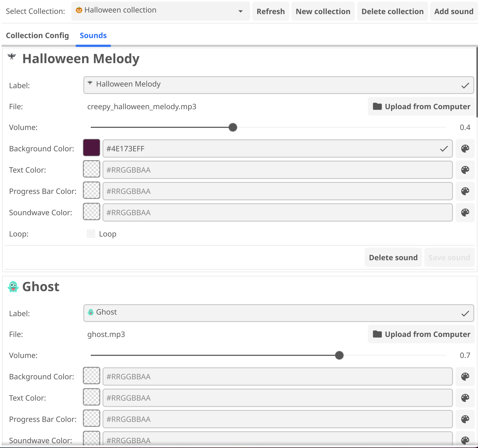The image size is (478, 448).
Task: Adjust the Ghost volume slider
Action: click(x=339, y=355)
